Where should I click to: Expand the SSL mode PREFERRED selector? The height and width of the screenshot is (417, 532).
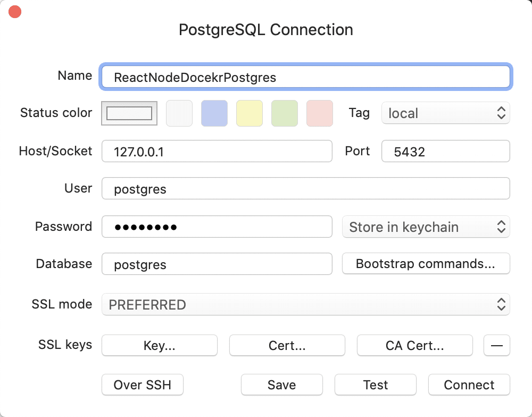(305, 304)
